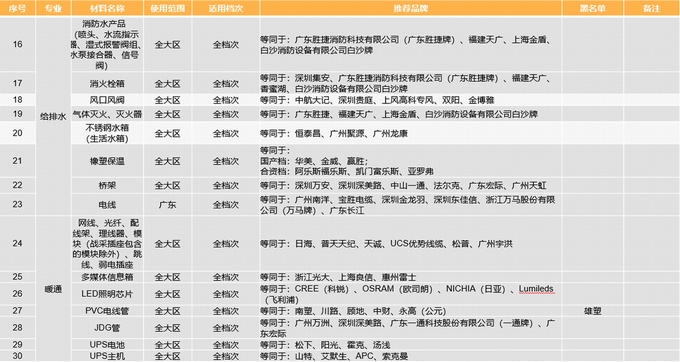Select the 暖通 merged category cell
This screenshot has width=680, height=362.
[53, 289]
